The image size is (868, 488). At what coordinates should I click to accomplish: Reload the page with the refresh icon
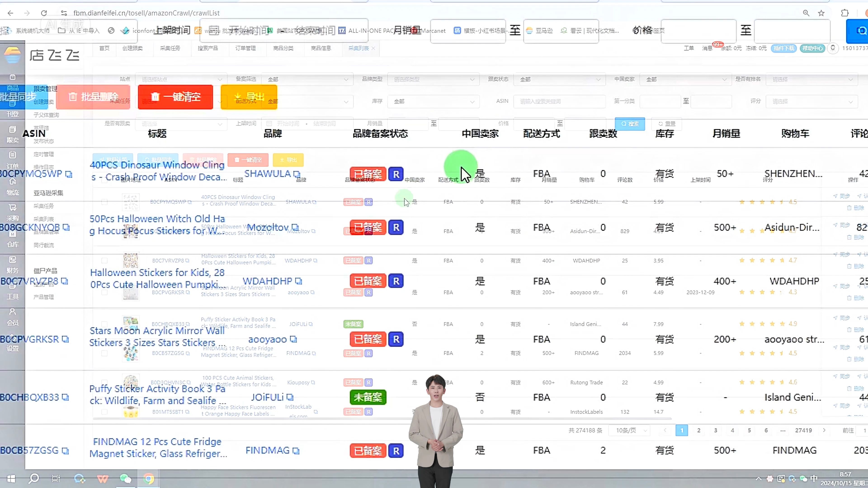[x=44, y=13]
